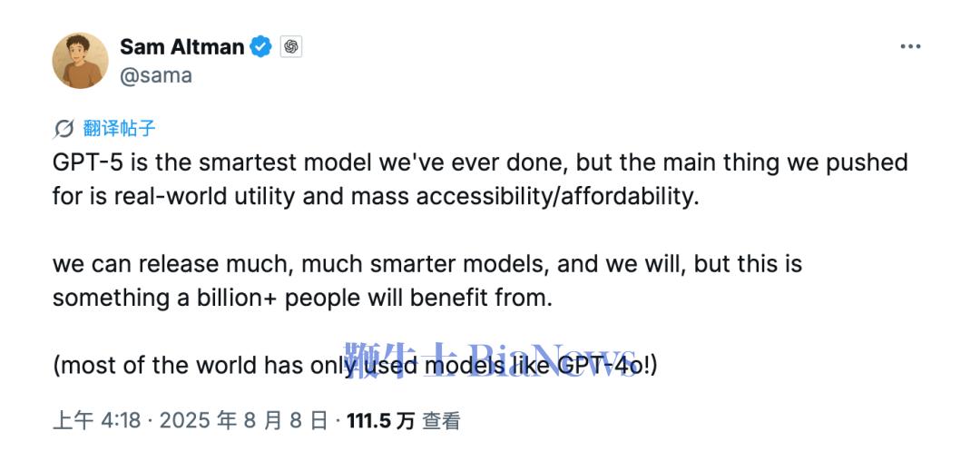The height and width of the screenshot is (451, 980).
Task: Open the three-dot more options menu
Action: (x=910, y=47)
